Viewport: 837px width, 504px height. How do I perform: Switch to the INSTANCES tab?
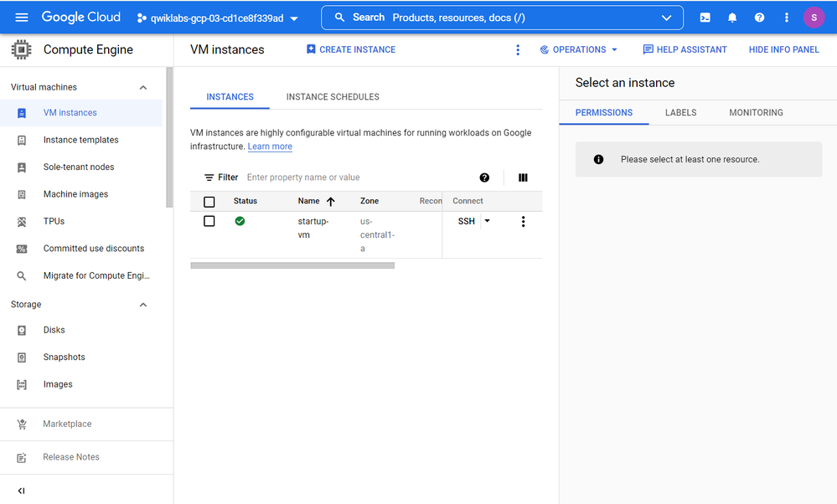230,97
